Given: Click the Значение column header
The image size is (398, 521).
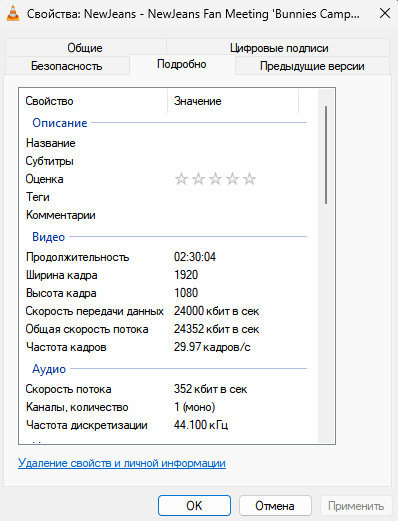Looking at the screenshot, I should [233, 101].
